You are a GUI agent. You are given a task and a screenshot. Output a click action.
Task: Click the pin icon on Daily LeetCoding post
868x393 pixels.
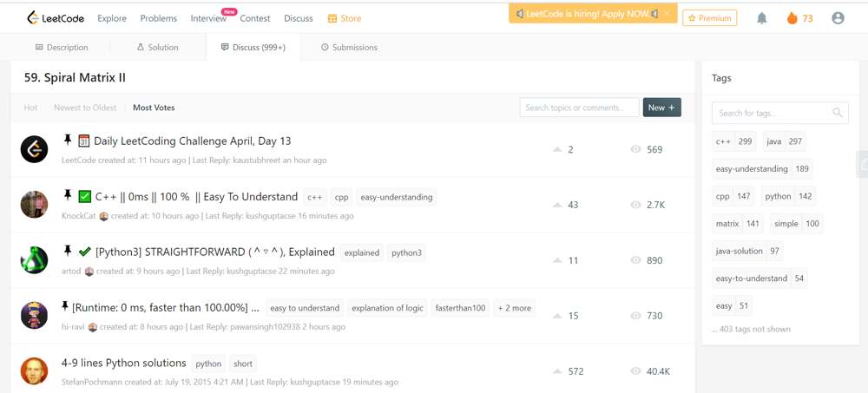pos(68,140)
